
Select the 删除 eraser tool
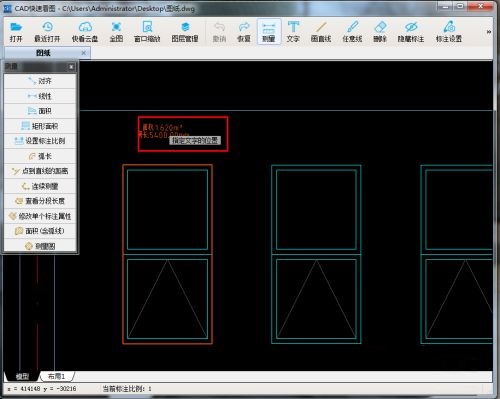[x=380, y=32]
